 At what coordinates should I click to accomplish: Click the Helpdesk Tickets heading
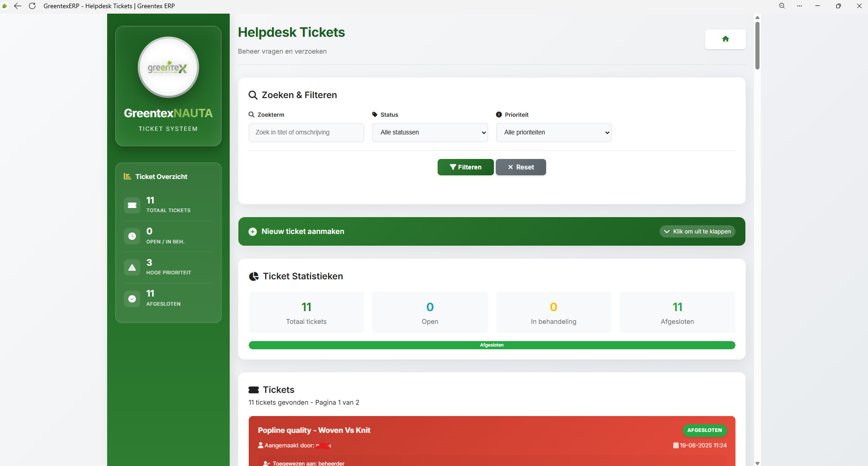(291, 32)
